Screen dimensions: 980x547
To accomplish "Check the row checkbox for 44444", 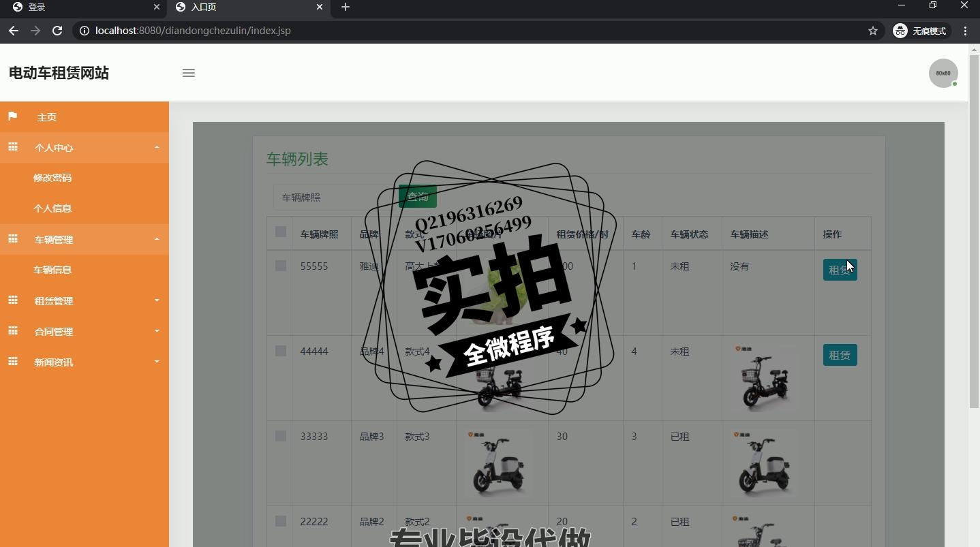I will 281,351.
